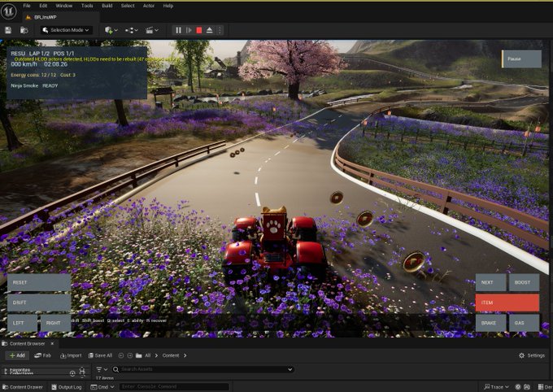Click the Search Assets field

[203, 369]
